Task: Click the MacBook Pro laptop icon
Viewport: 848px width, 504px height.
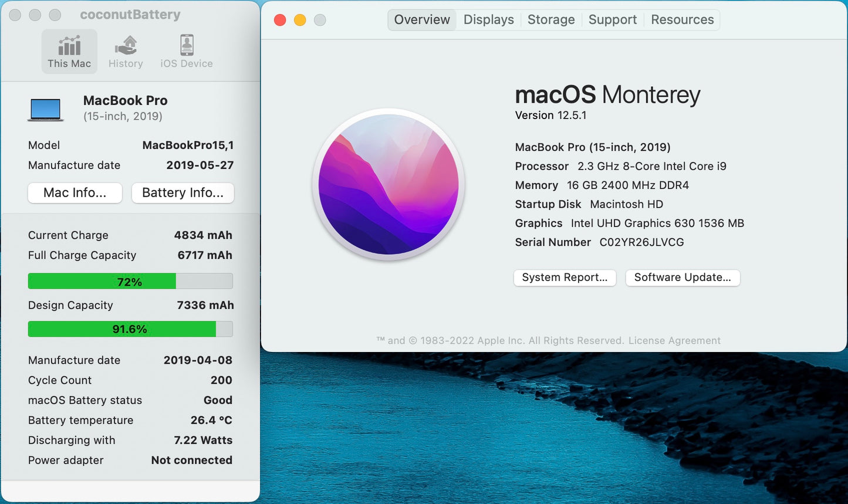Action: [45, 109]
